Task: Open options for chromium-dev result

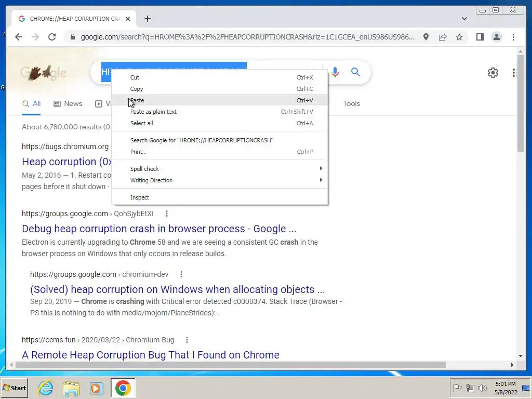Action: pos(181,274)
